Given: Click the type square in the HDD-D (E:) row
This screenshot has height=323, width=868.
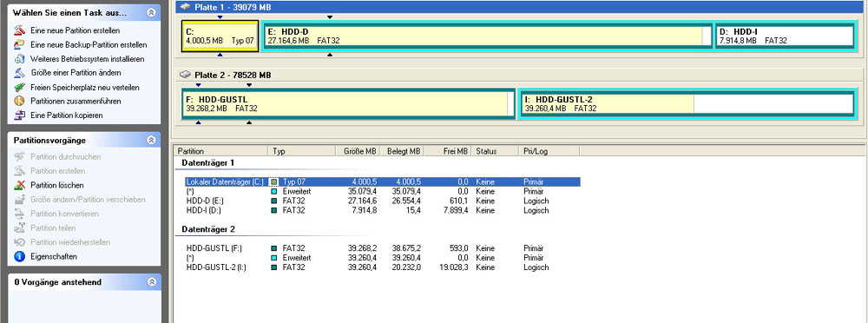Looking at the screenshot, I should [x=273, y=201].
